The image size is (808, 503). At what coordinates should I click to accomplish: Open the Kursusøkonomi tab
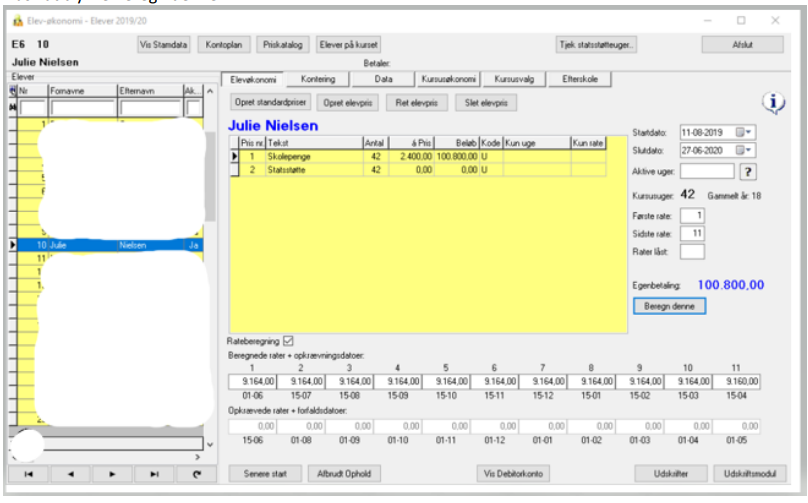click(448, 79)
